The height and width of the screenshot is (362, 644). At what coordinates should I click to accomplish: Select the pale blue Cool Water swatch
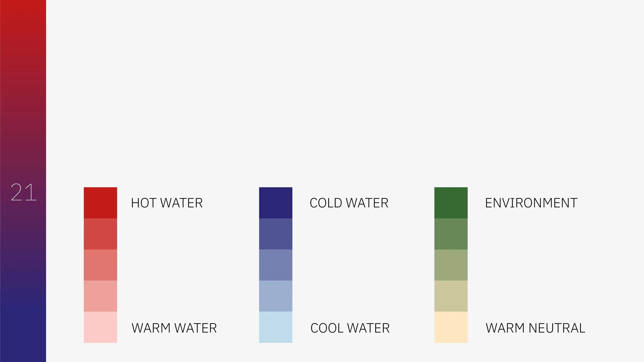pyautogui.click(x=276, y=327)
